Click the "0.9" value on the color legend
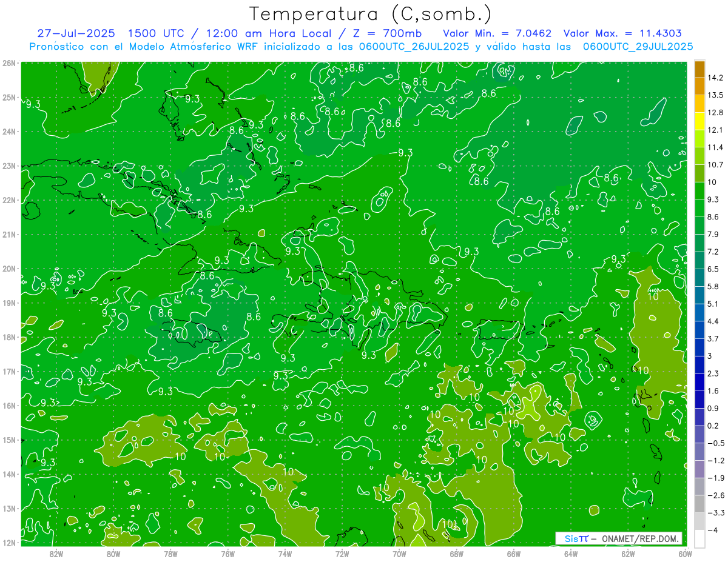This screenshot has width=728, height=562. (x=713, y=408)
